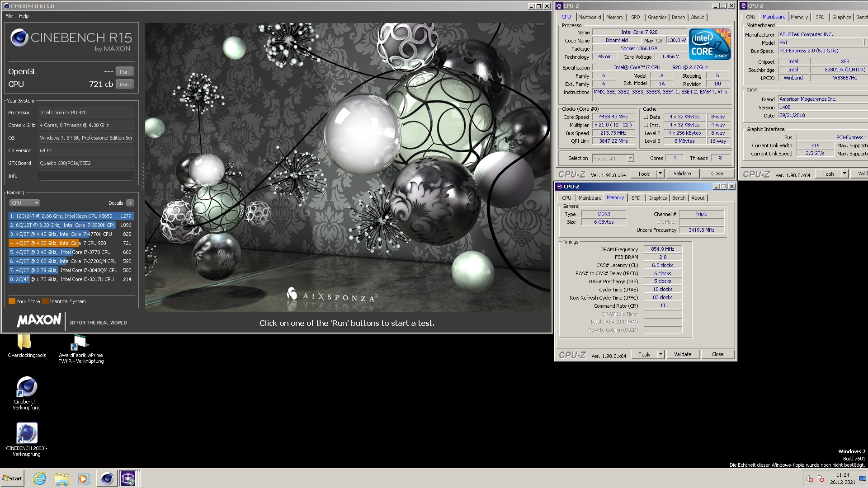Run the CPU benchmark
Image resolution: width=868 pixels, height=488 pixels.
click(124, 84)
